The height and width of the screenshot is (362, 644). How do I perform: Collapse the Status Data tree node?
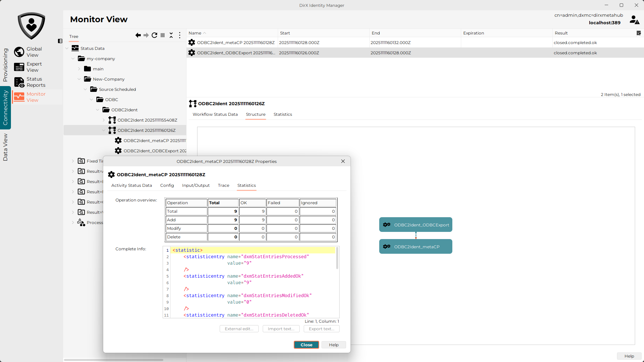click(67, 48)
